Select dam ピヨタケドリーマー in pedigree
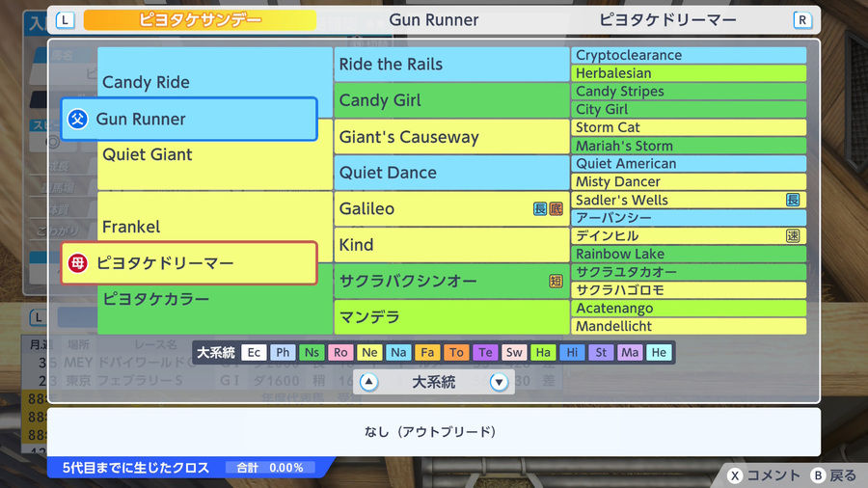The height and width of the screenshot is (488, 868). 189,263
